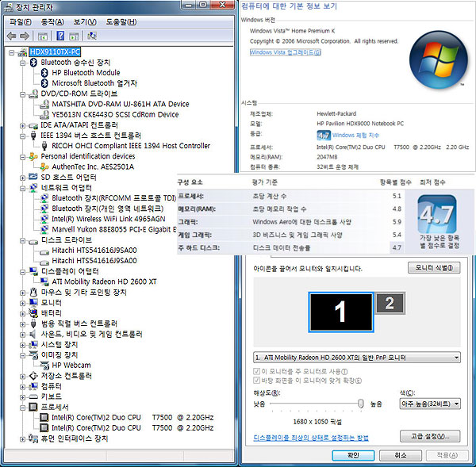The width and height of the screenshot is (476, 467).
Task: Select the HP Webcam device icon
Action: pos(44,366)
